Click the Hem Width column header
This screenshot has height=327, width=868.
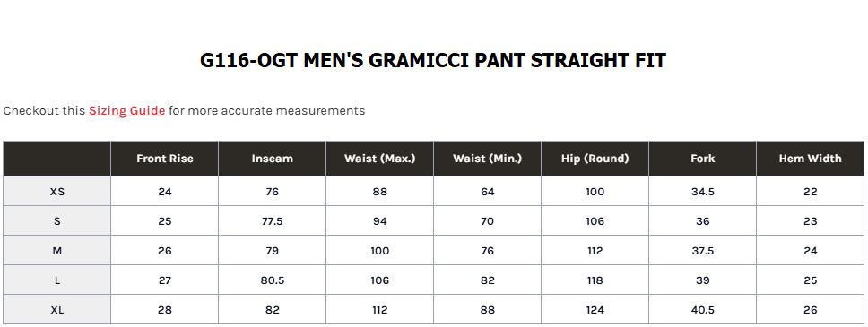(810, 159)
